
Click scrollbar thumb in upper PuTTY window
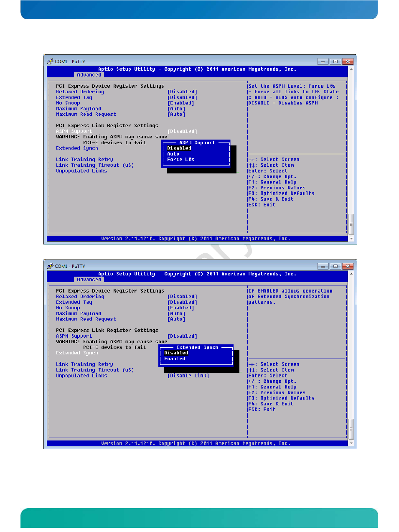click(x=351, y=224)
